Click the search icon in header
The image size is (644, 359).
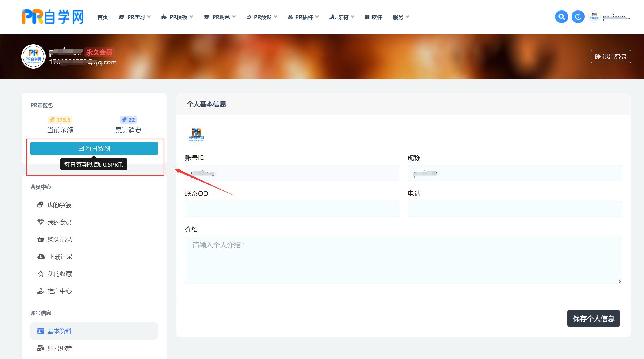pyautogui.click(x=561, y=17)
